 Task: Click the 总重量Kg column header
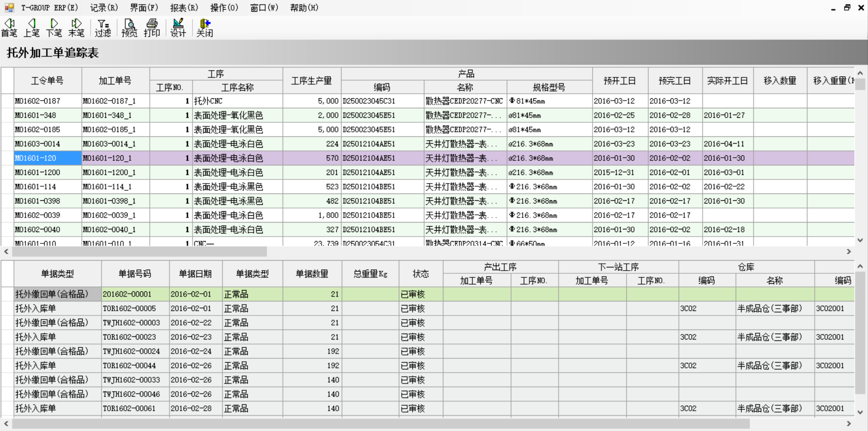pos(370,274)
